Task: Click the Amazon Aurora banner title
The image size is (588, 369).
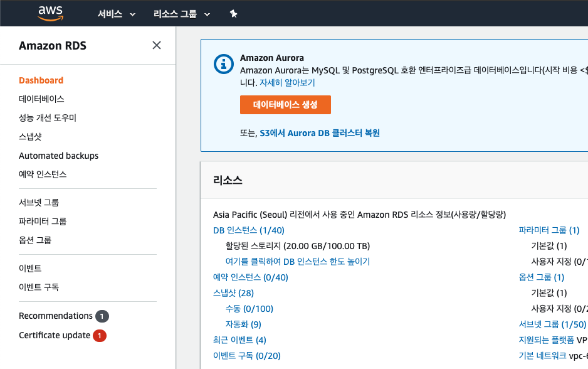Action: tap(272, 58)
